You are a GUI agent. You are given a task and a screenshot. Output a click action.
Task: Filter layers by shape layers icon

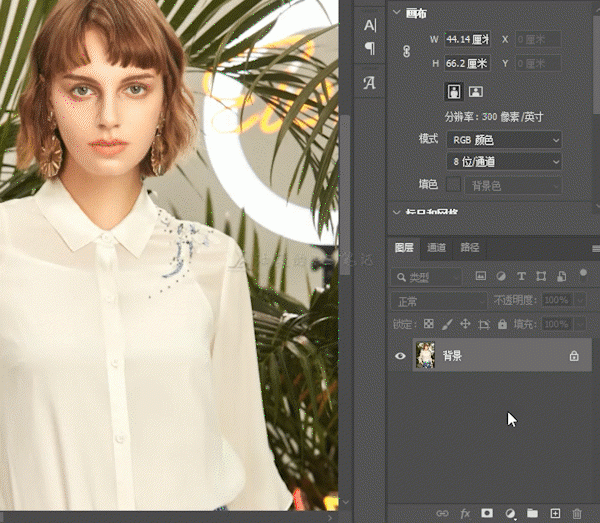point(541,276)
